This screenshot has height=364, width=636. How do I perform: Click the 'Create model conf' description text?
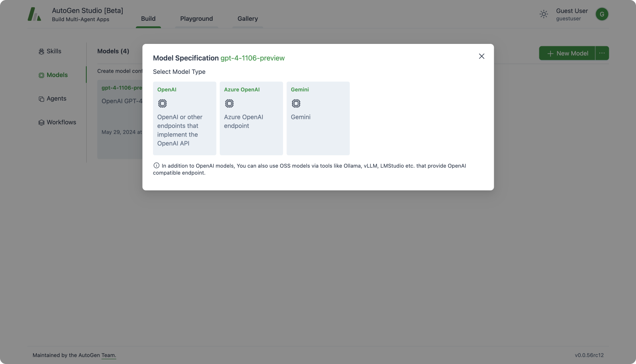pyautogui.click(x=120, y=71)
